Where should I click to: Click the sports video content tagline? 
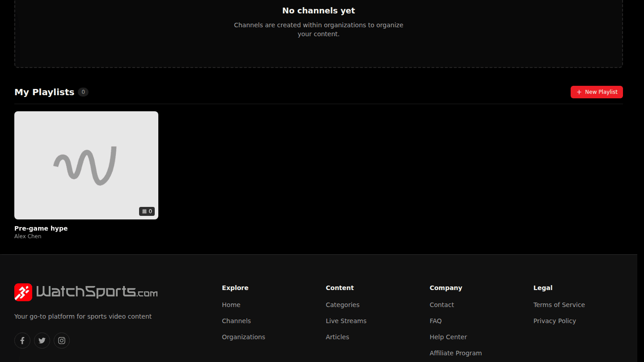(83, 316)
